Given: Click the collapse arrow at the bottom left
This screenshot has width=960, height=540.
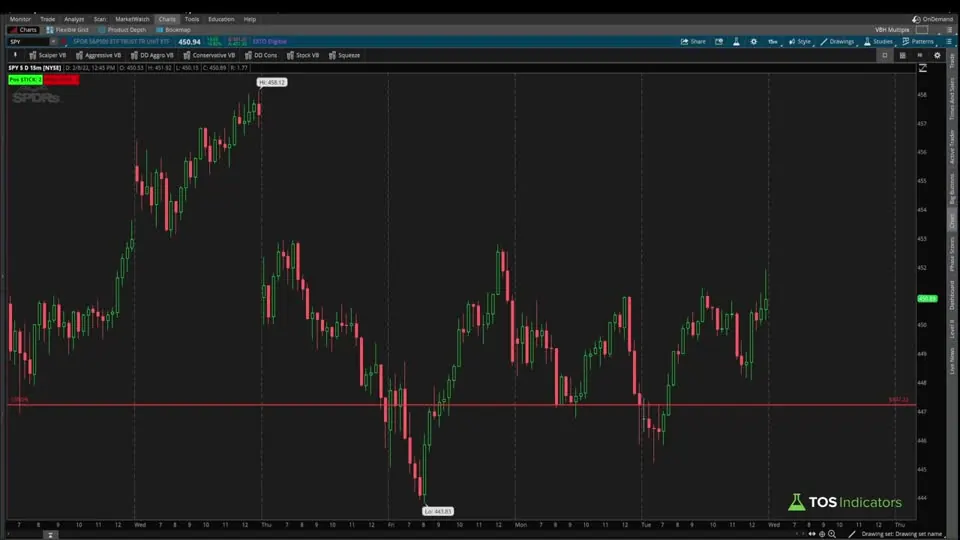Looking at the screenshot, I should tap(50, 535).
